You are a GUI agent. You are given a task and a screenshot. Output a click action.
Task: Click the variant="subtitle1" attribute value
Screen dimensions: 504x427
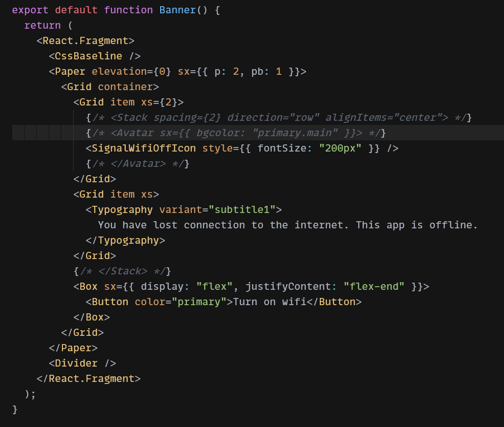245,209
